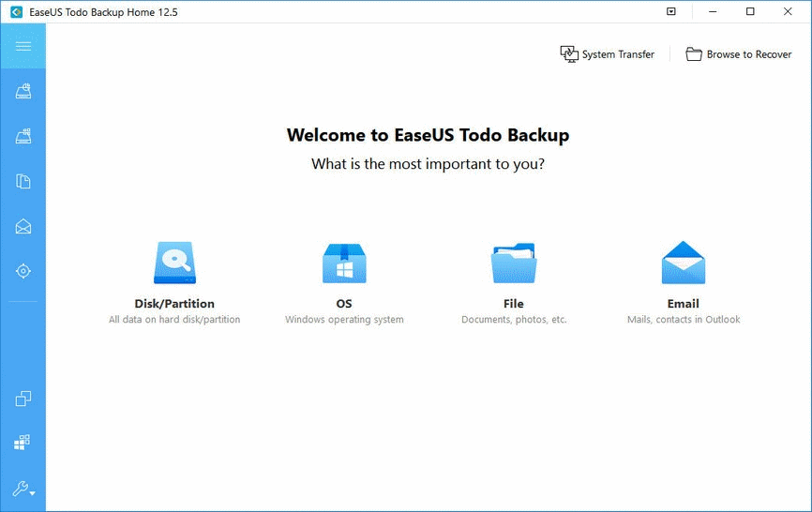Click 'All data on hard disk/partition' description
Screen dimensions: 812x512
174,320
